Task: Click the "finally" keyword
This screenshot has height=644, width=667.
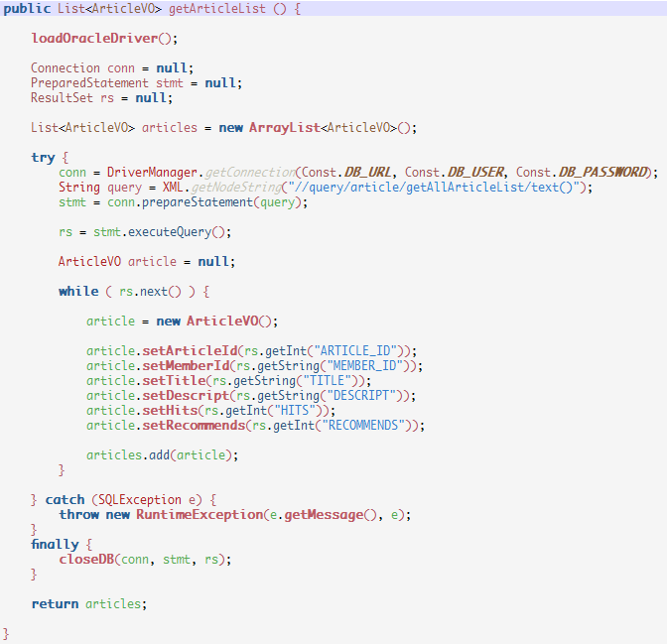Action: click(x=55, y=545)
